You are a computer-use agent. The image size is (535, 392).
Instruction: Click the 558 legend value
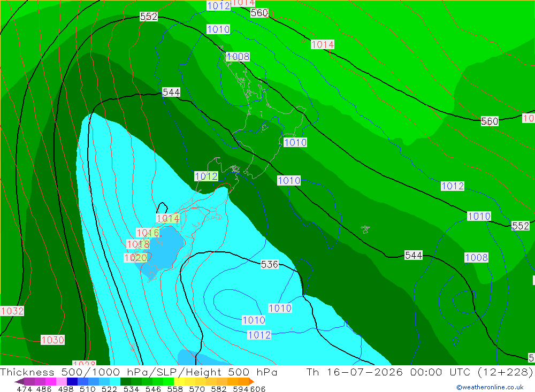[175, 389]
